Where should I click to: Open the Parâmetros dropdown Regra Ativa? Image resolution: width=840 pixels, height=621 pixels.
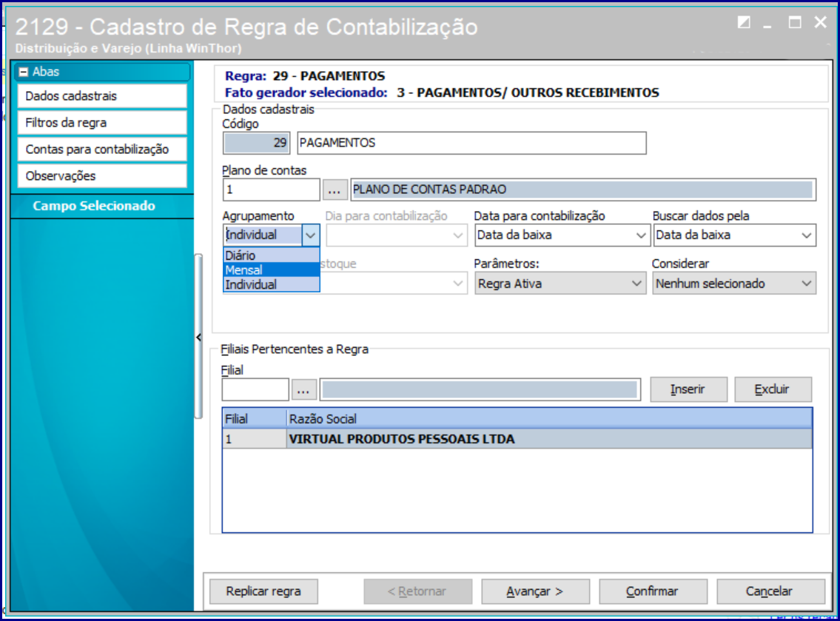[x=560, y=283]
